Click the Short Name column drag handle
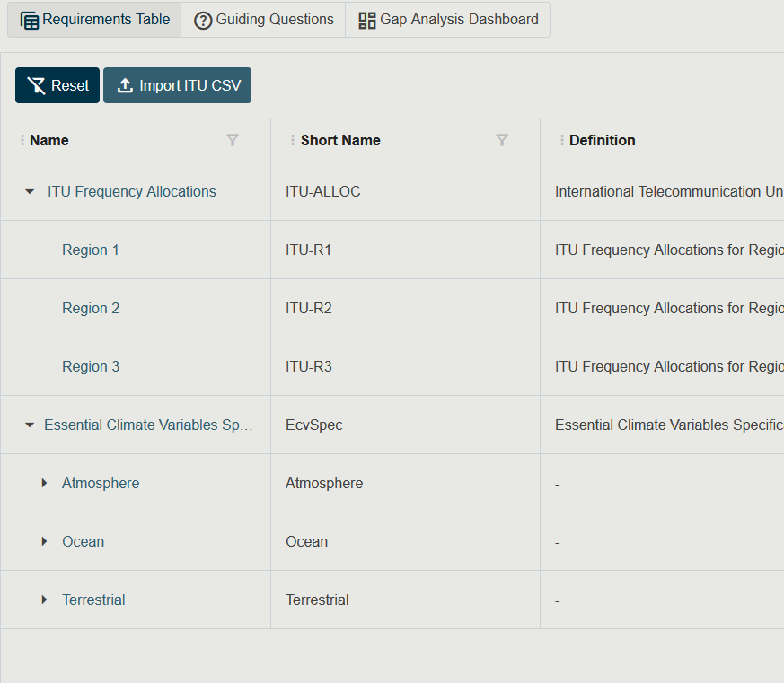Viewport: 784px width, 683px height. (293, 140)
